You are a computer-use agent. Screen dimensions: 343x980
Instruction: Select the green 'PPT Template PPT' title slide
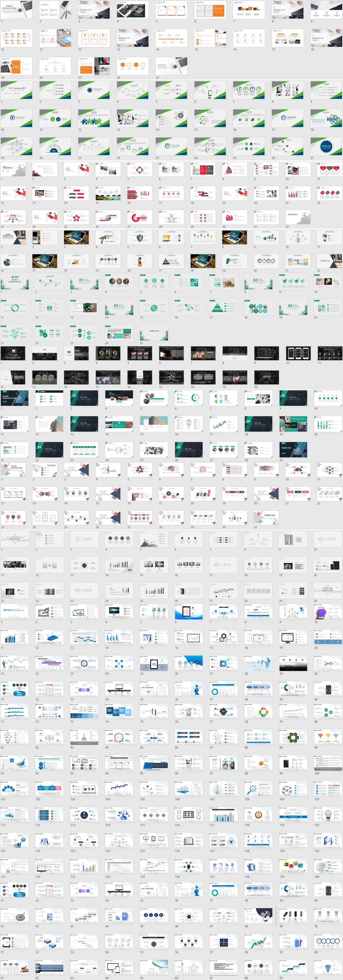pos(16,90)
